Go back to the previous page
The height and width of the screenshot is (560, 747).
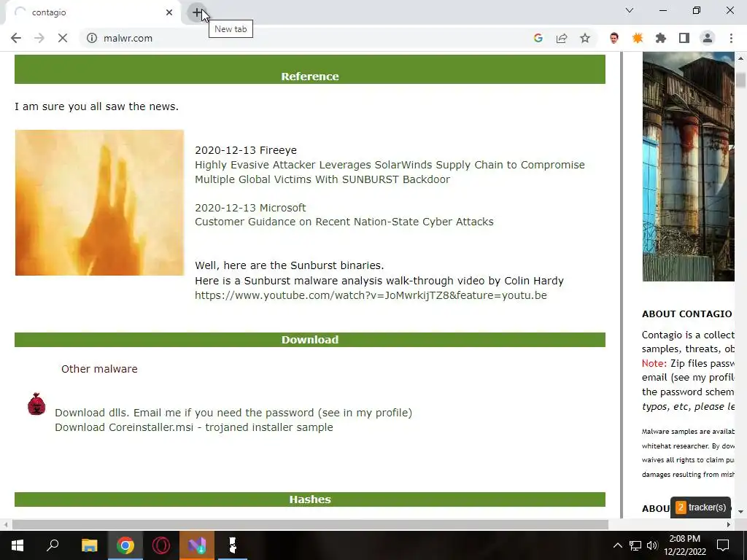point(16,38)
